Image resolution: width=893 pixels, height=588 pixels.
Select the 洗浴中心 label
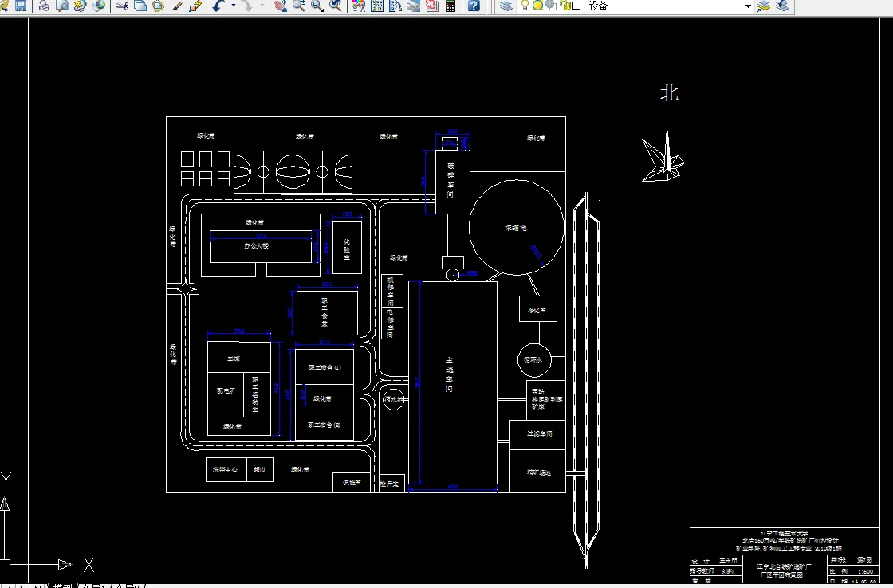(225, 469)
